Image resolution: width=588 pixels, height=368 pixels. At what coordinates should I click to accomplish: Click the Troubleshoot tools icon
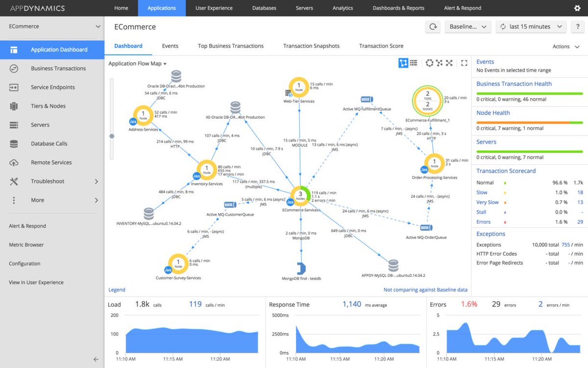pyautogui.click(x=14, y=181)
